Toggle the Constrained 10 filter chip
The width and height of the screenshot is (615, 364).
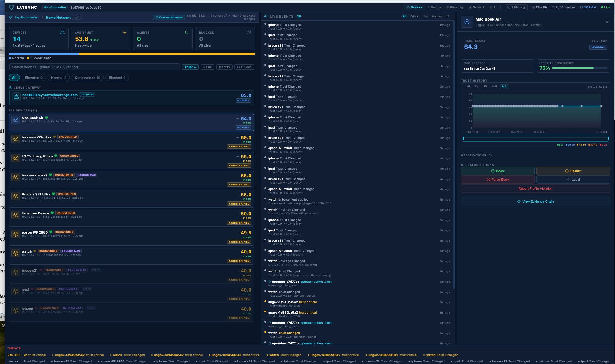click(87, 78)
